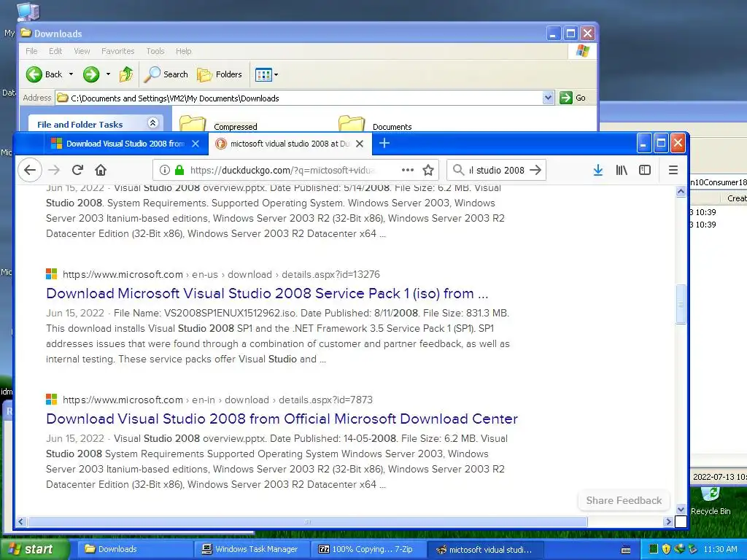747x560 pixels.
Task: Click Firefox horizontal scrollbar left arrow
Action: (x=21, y=521)
